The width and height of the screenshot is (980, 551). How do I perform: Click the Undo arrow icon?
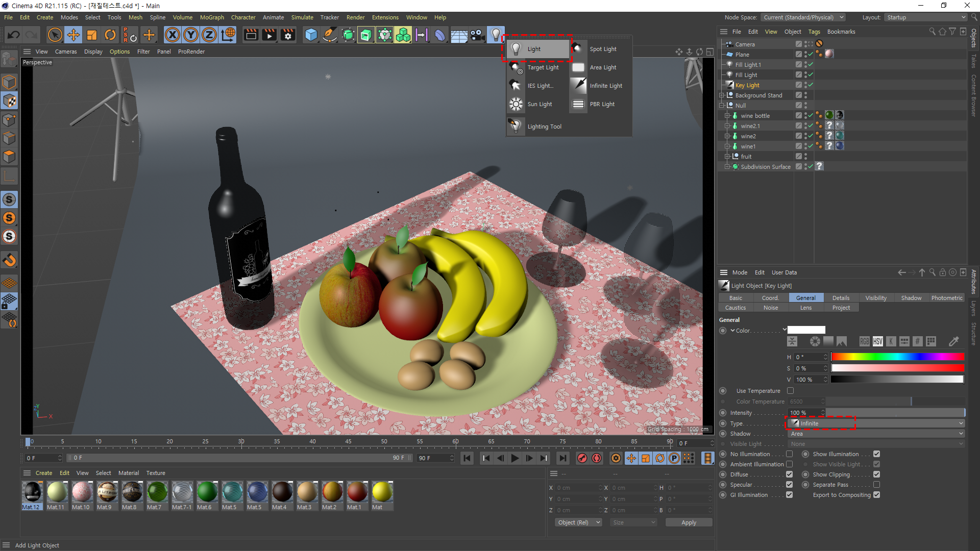pyautogui.click(x=14, y=35)
